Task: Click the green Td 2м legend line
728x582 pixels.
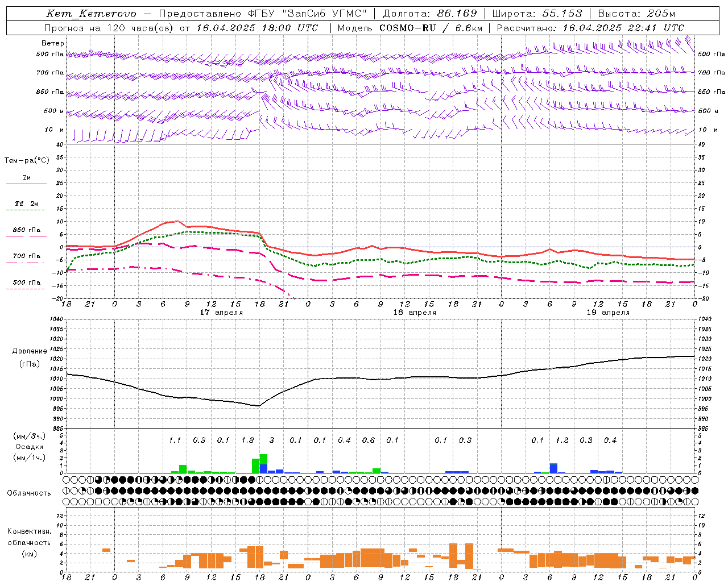Action: pyautogui.click(x=25, y=210)
